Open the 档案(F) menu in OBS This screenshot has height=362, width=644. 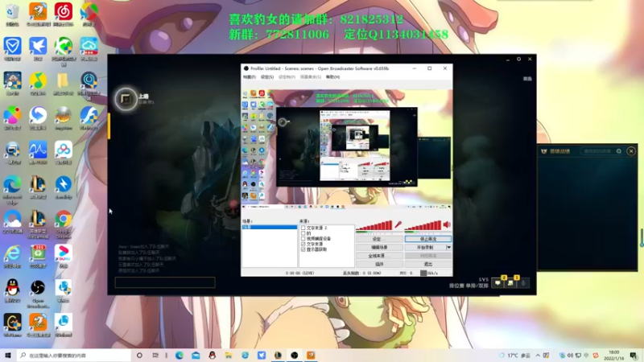pyautogui.click(x=250, y=77)
